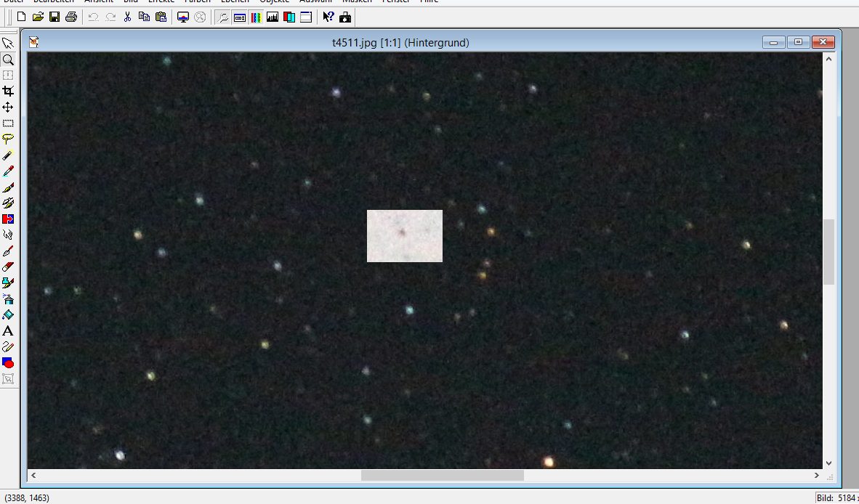Viewport: 859px width, 504px height.
Task: Choose the Text tool
Action: pyautogui.click(x=8, y=330)
